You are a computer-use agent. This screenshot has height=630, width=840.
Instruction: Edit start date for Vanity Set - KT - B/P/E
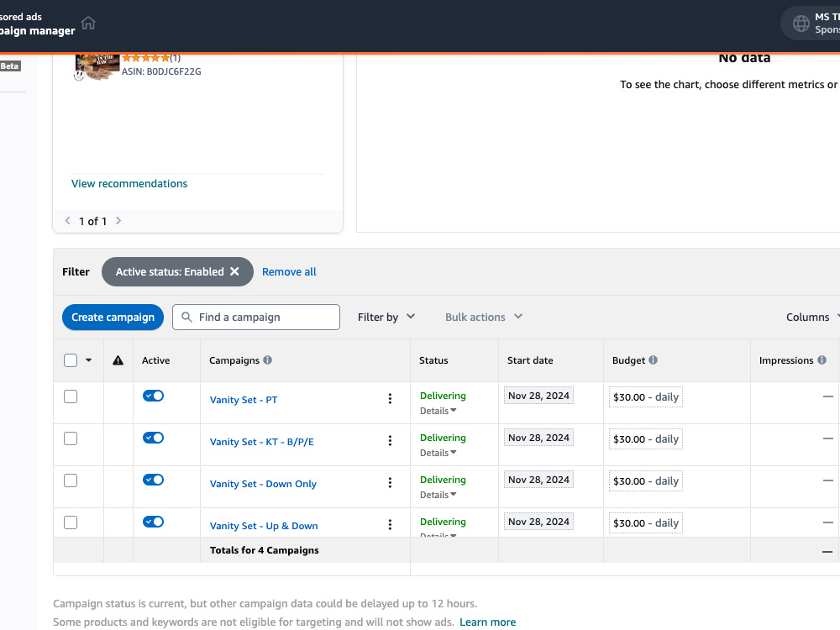pyautogui.click(x=539, y=437)
